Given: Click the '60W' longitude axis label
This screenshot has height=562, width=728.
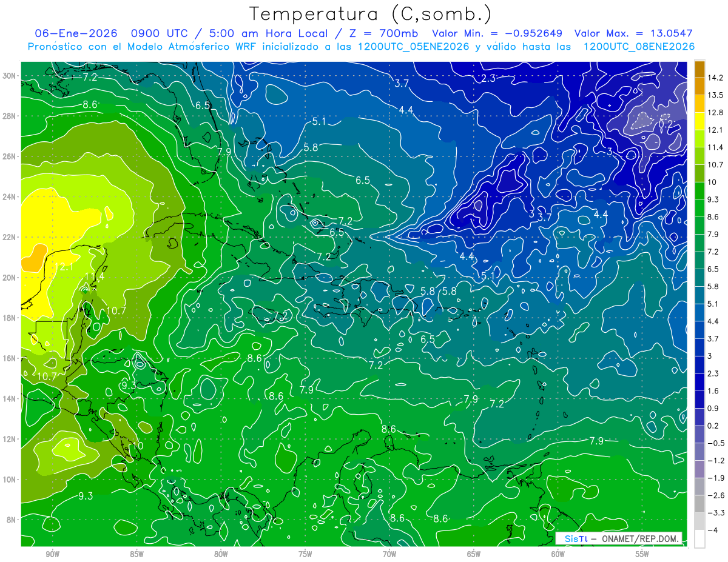Looking at the screenshot, I should (558, 554).
